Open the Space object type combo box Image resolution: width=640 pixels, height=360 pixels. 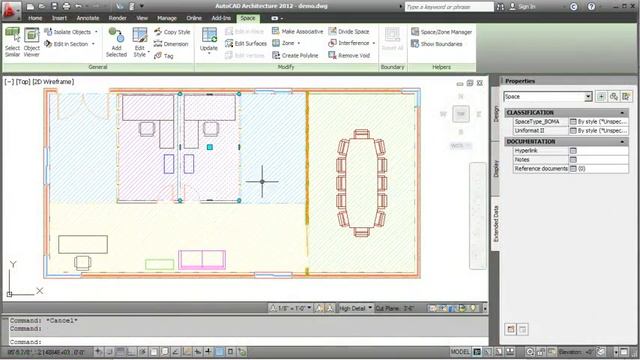click(x=548, y=97)
